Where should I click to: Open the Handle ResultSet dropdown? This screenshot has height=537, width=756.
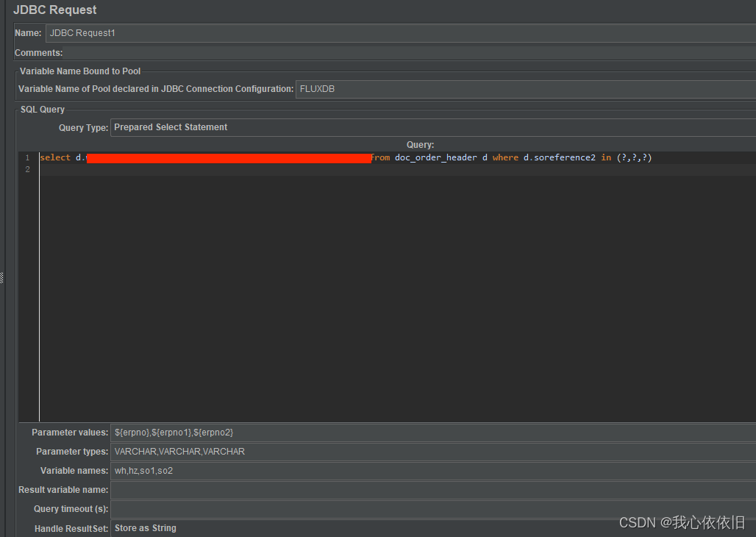pyautogui.click(x=294, y=527)
